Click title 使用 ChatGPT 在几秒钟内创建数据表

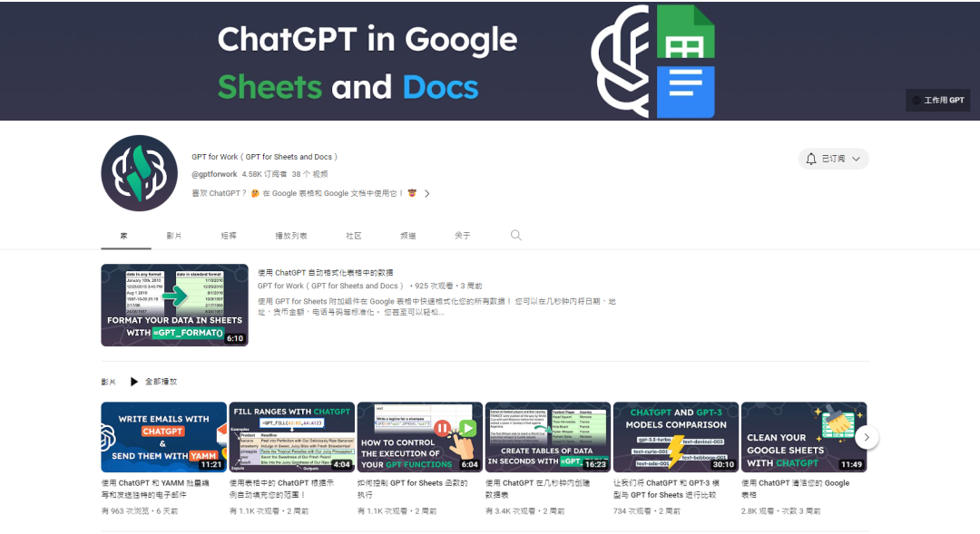click(538, 489)
